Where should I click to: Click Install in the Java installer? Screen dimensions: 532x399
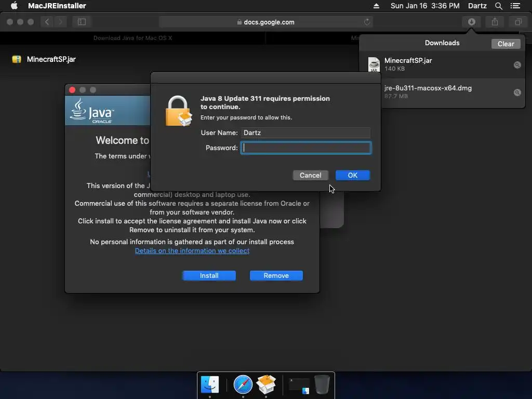click(209, 275)
